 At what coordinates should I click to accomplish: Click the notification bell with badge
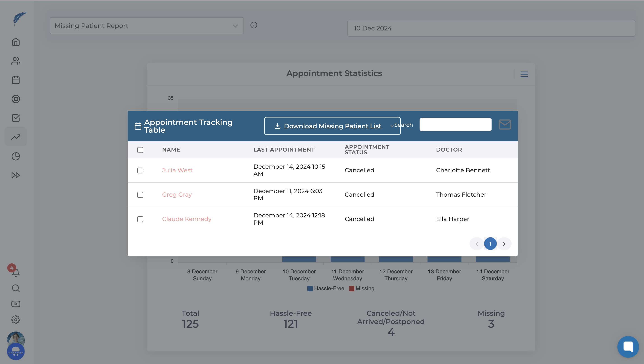pyautogui.click(x=16, y=272)
